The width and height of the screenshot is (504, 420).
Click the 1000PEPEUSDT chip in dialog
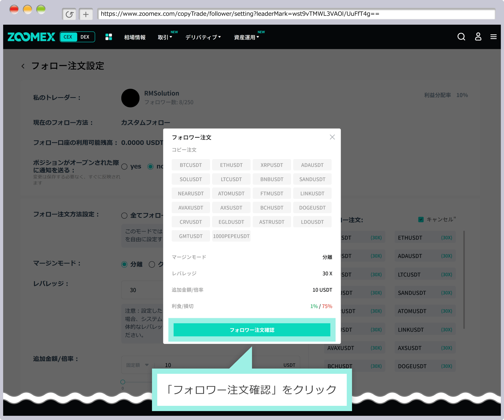pos(231,236)
